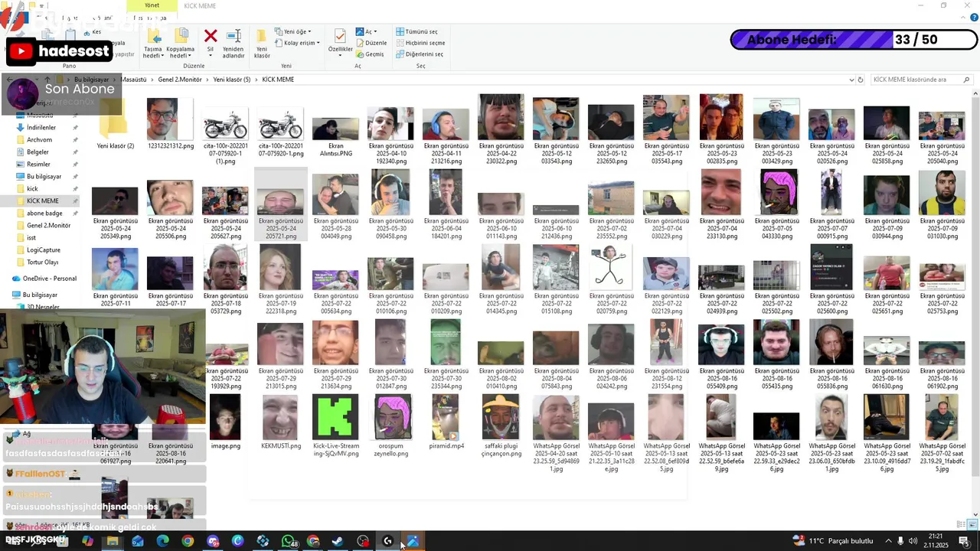
Task: Click the microphone tray icon
Action: click(x=900, y=541)
